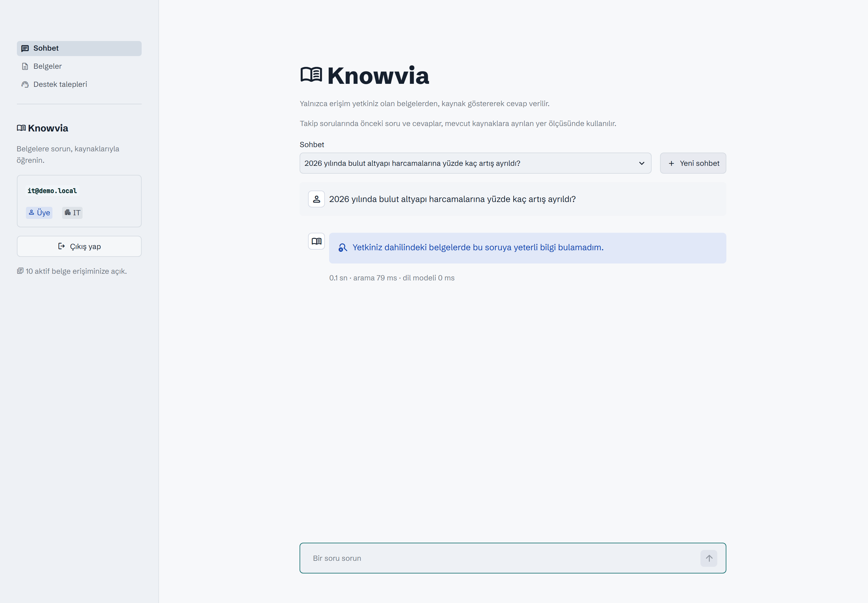This screenshot has height=603, width=868.
Task: Click the timing line '0.1 sn · arama 79 ms'
Action: tap(392, 278)
